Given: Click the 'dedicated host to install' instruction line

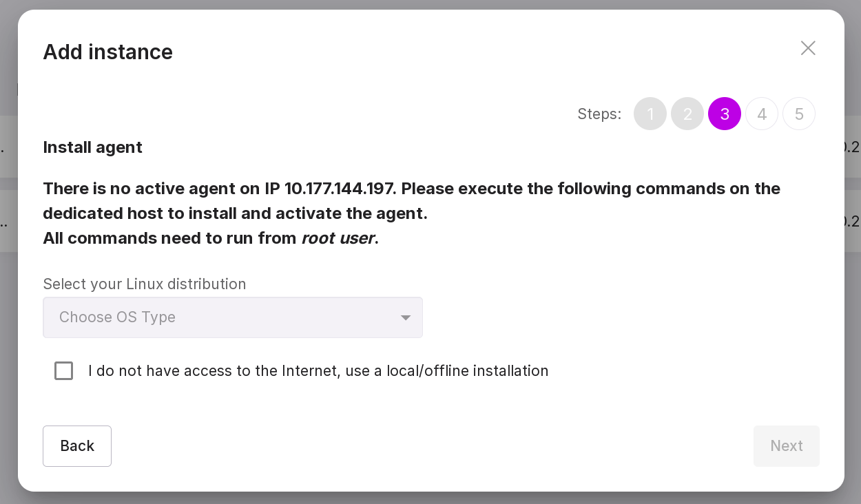Looking at the screenshot, I should coord(235,214).
